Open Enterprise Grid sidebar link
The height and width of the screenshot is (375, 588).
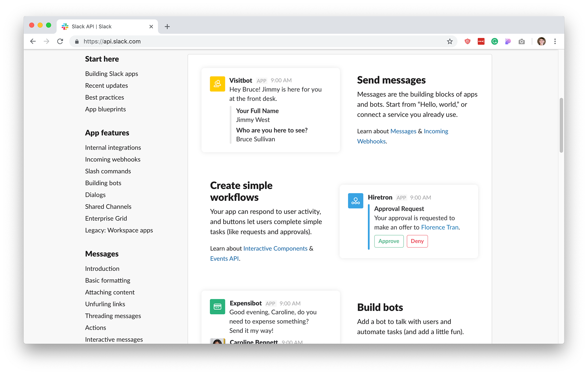pos(106,218)
